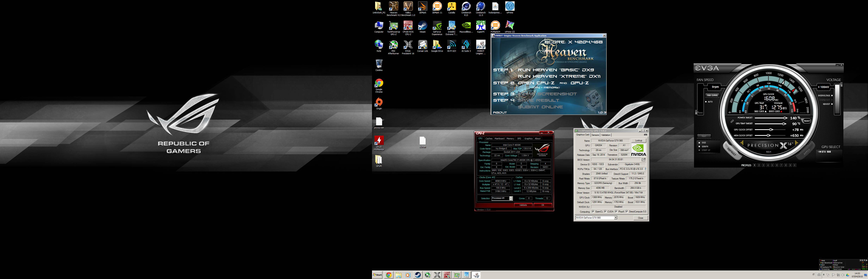Click Steam icon on the taskbar
Image resolution: width=868 pixels, height=279 pixels.
418,275
